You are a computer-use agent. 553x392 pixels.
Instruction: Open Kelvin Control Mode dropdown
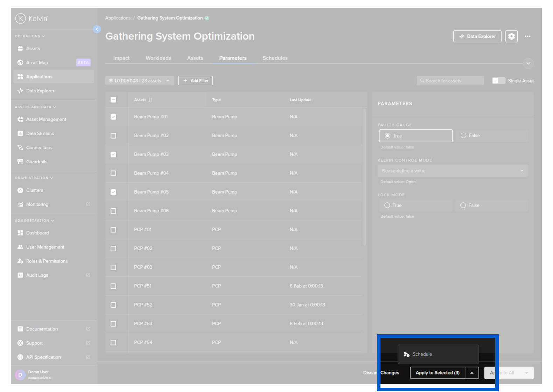(453, 171)
